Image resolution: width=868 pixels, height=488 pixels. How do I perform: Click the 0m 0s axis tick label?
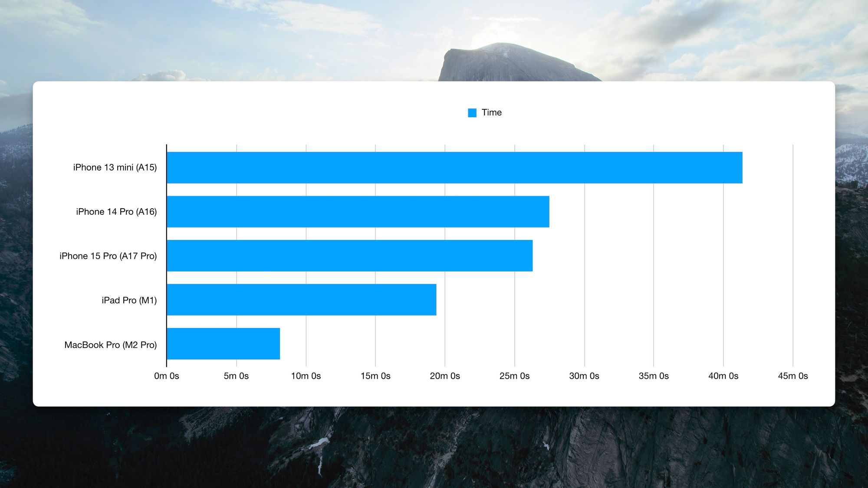[167, 376]
